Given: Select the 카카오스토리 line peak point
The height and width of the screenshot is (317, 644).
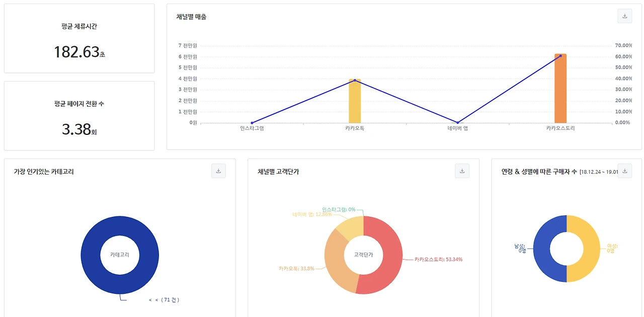Looking at the screenshot, I should [560, 56].
